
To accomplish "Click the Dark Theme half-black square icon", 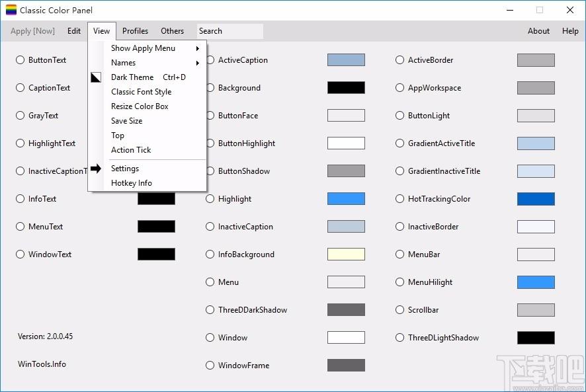I will pyautogui.click(x=96, y=77).
